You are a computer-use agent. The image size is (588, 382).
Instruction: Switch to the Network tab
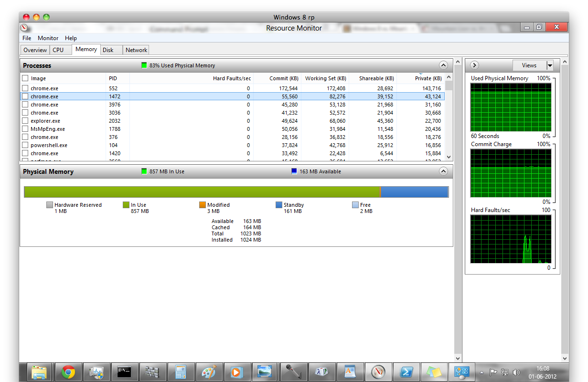pyautogui.click(x=137, y=50)
